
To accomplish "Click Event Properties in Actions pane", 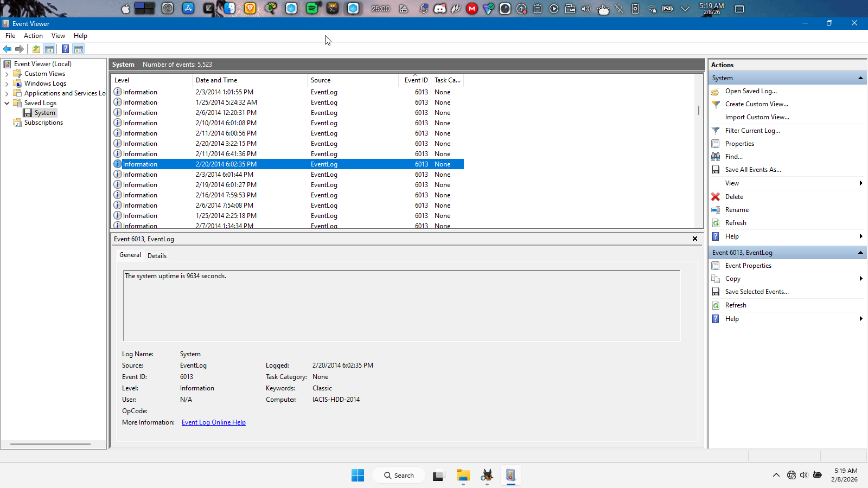I will 748,266.
